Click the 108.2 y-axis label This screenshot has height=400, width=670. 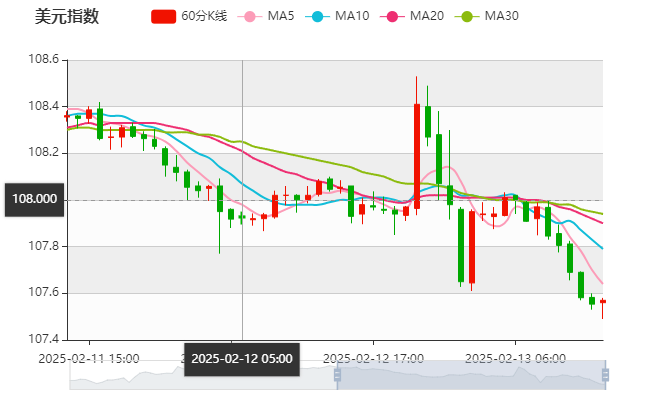tap(44, 153)
